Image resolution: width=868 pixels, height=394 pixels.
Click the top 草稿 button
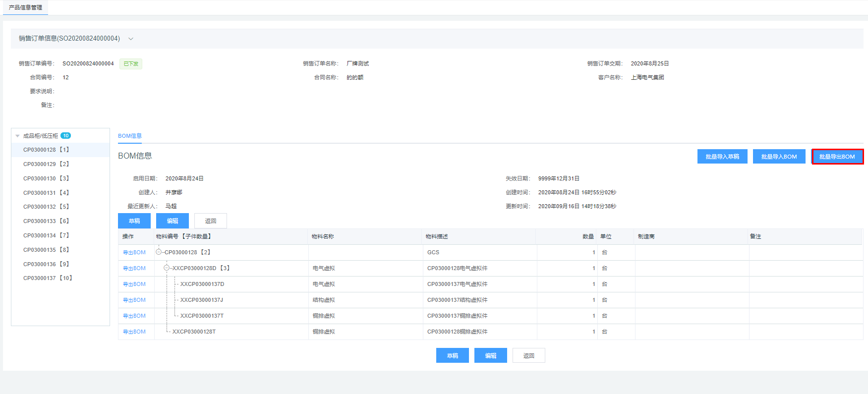coord(134,221)
